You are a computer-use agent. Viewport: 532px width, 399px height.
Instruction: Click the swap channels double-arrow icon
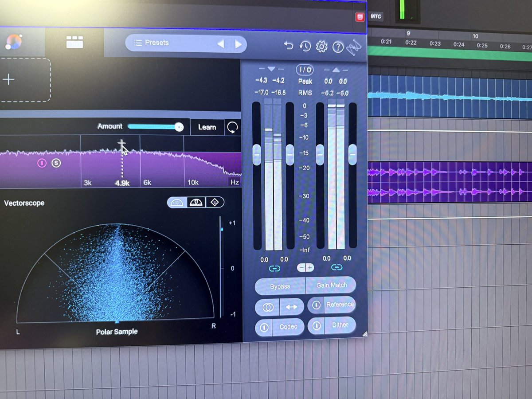tap(292, 306)
